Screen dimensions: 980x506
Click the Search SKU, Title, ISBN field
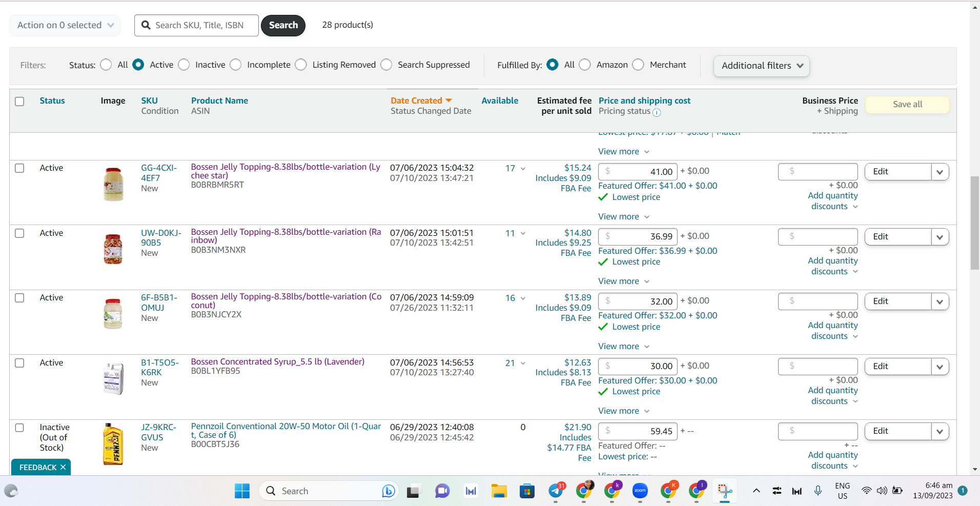click(196, 25)
